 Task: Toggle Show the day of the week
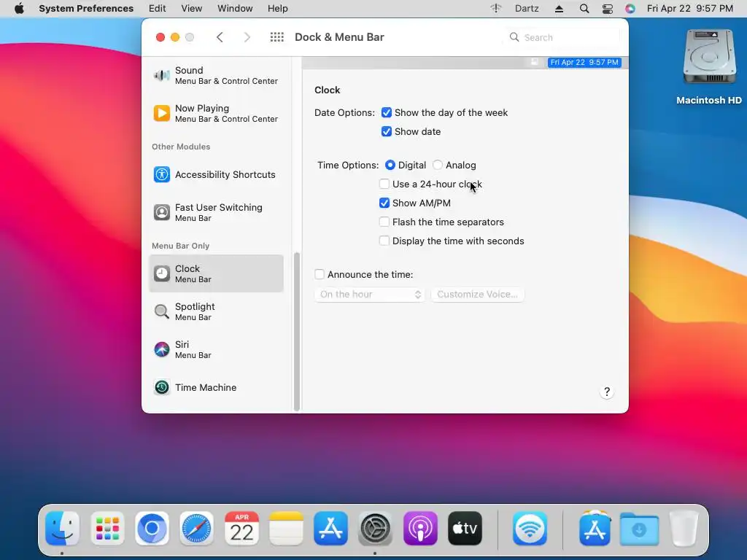point(387,112)
